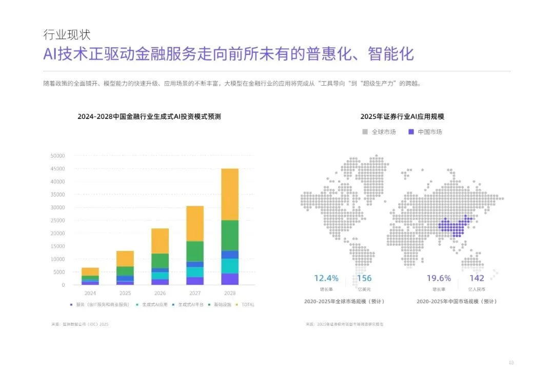The image size is (554, 392).
Task: Click the legend text TOTAL
Action: tap(248, 305)
